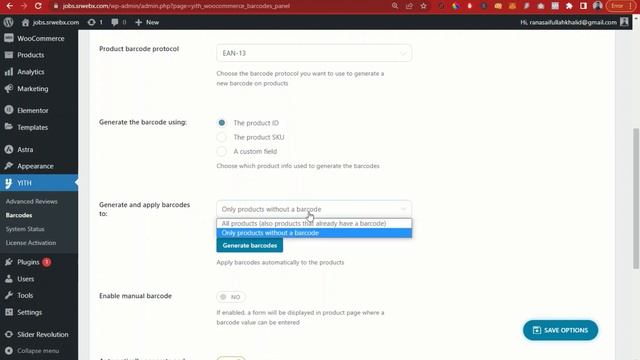Open the Settings menu item
Image resolution: width=640 pixels, height=360 pixels.
coord(39,312)
